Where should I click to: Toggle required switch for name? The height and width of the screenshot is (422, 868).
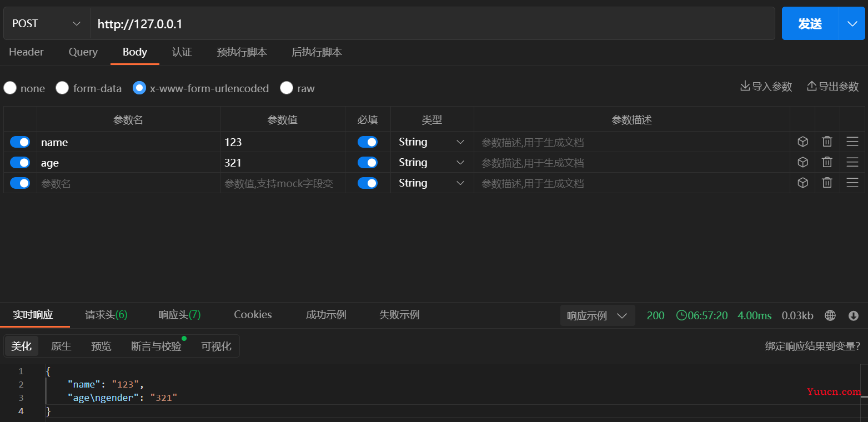(x=368, y=142)
